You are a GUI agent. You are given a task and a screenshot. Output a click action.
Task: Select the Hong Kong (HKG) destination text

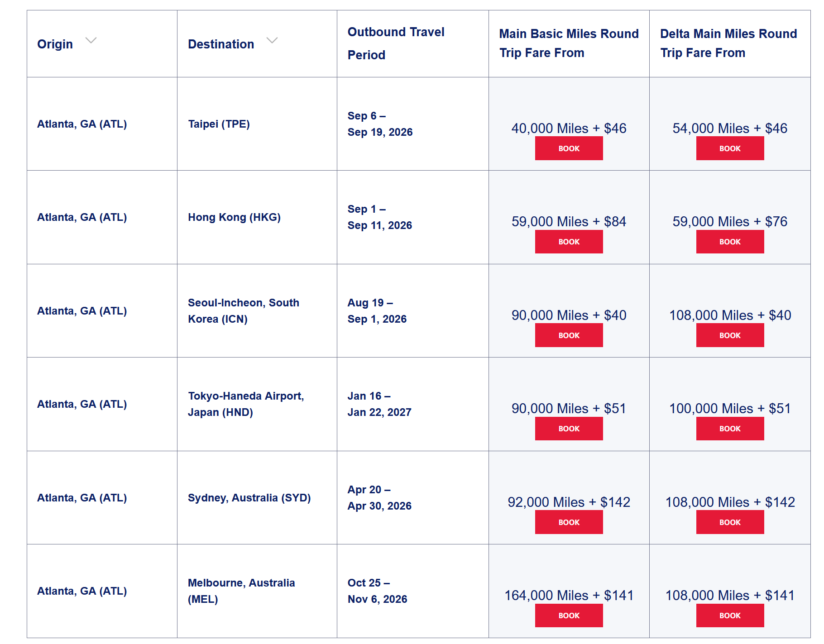pyautogui.click(x=234, y=217)
